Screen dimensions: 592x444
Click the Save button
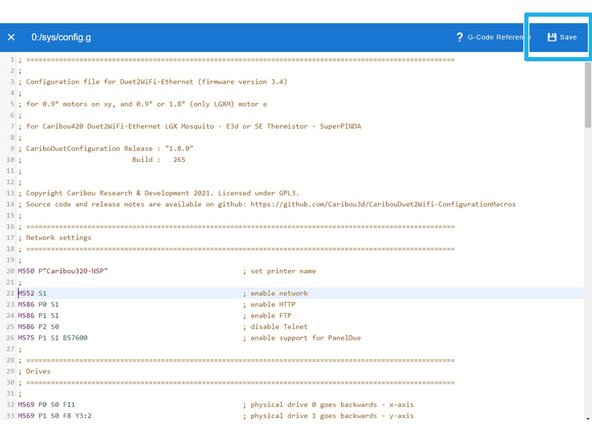[x=561, y=37]
